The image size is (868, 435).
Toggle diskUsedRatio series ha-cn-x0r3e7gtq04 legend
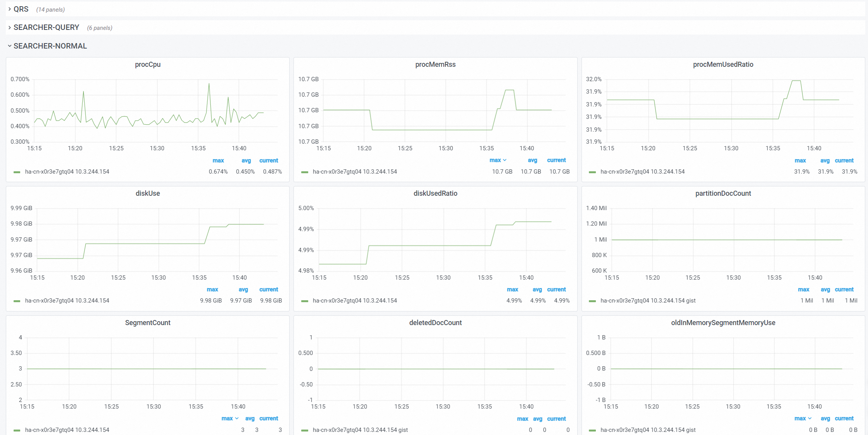(x=355, y=301)
